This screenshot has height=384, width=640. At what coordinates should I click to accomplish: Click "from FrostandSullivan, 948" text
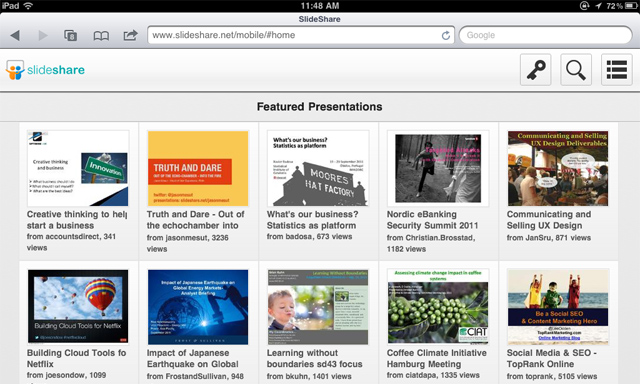195,376
